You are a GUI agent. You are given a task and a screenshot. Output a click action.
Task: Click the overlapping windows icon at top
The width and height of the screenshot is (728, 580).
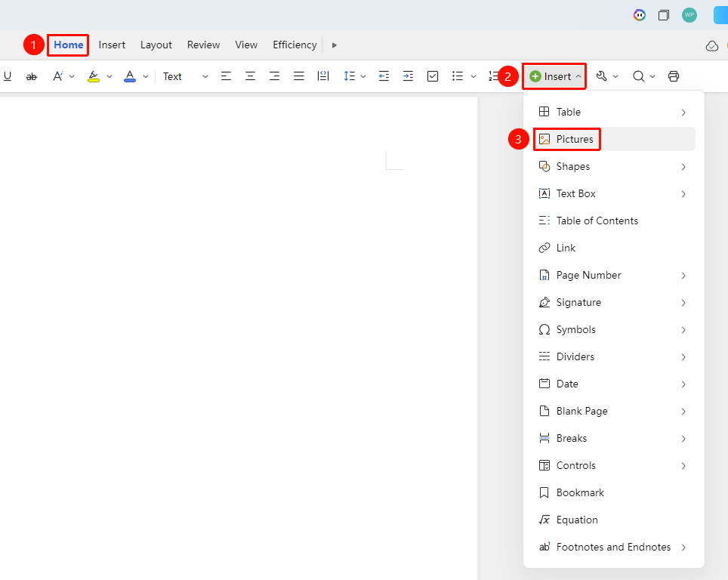pos(664,15)
